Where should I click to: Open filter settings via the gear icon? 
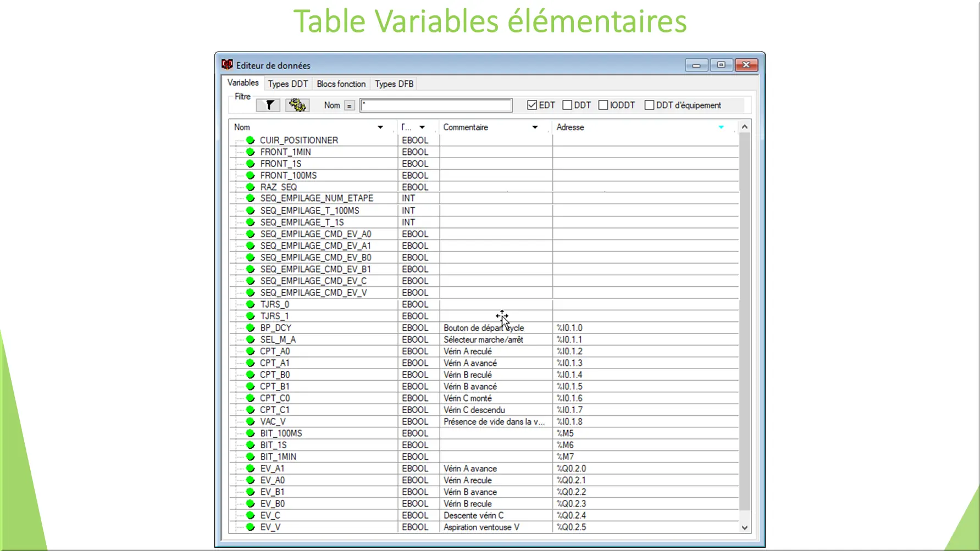pyautogui.click(x=297, y=105)
